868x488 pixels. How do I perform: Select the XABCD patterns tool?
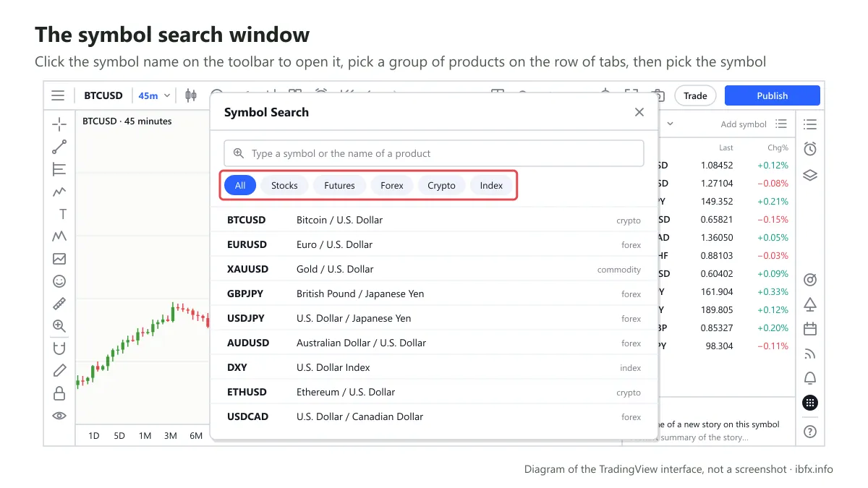pos(59,236)
